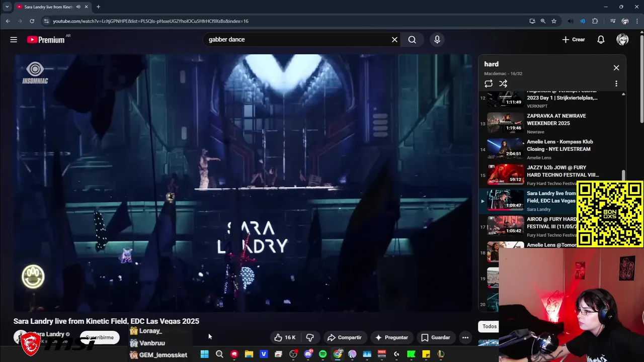Save the video with Guardar

(435, 337)
